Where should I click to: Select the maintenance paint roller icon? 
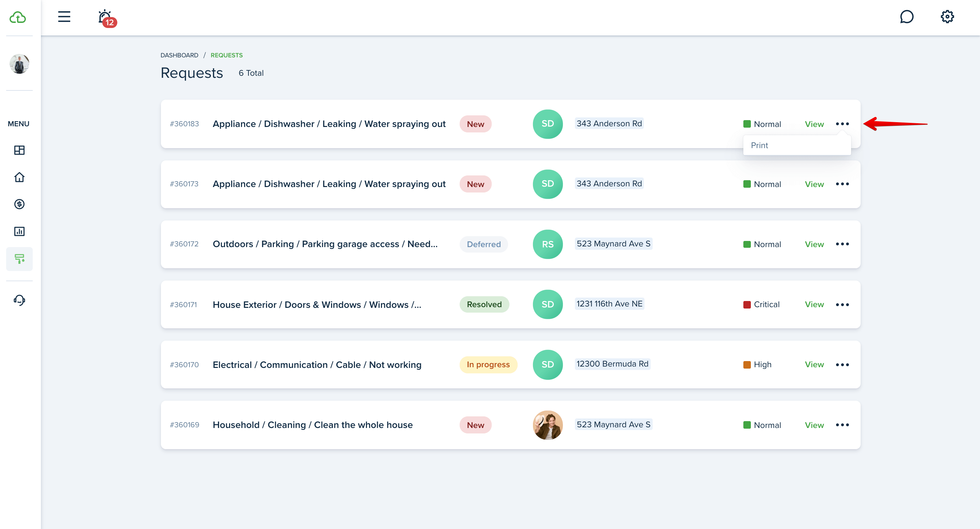19,259
